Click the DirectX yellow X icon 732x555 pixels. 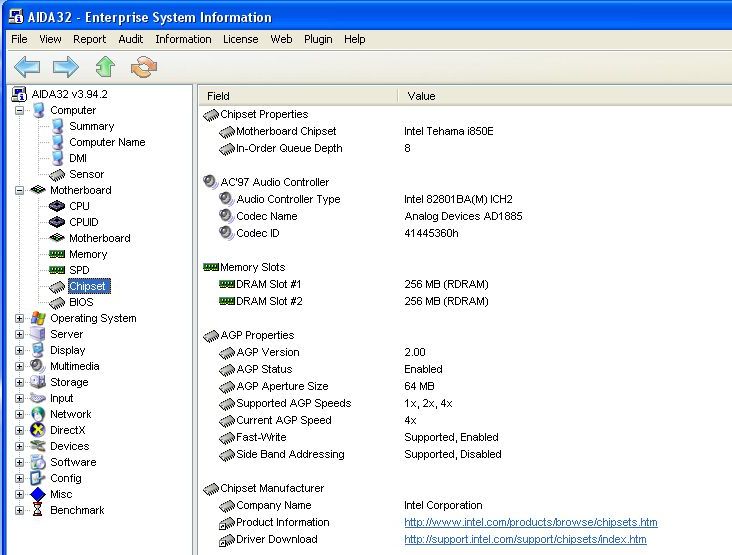click(37, 430)
